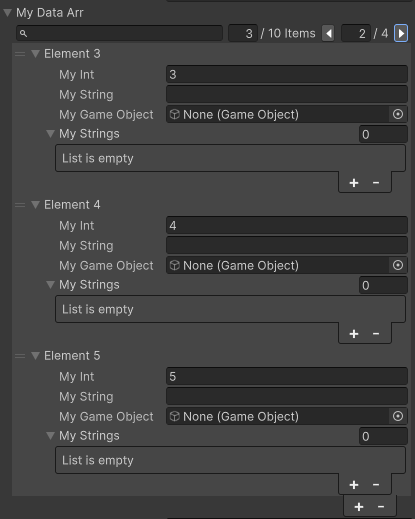Collapse My Strings under Element 4

(50, 285)
